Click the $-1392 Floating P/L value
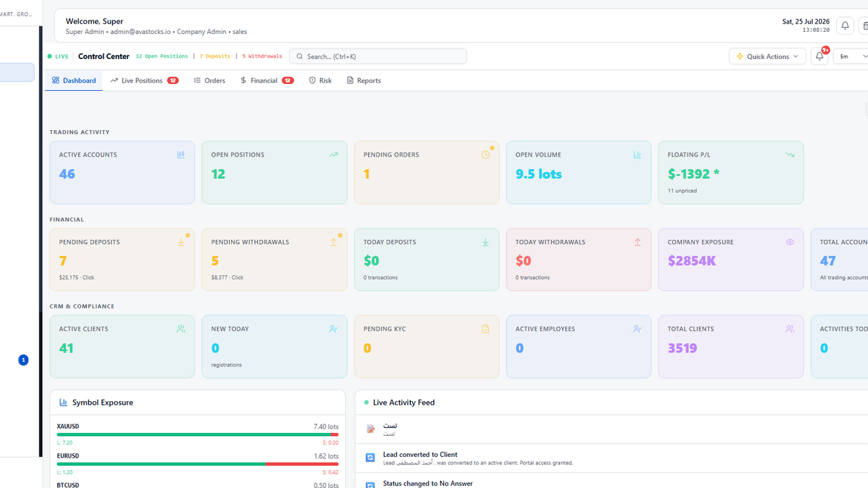 click(x=693, y=174)
